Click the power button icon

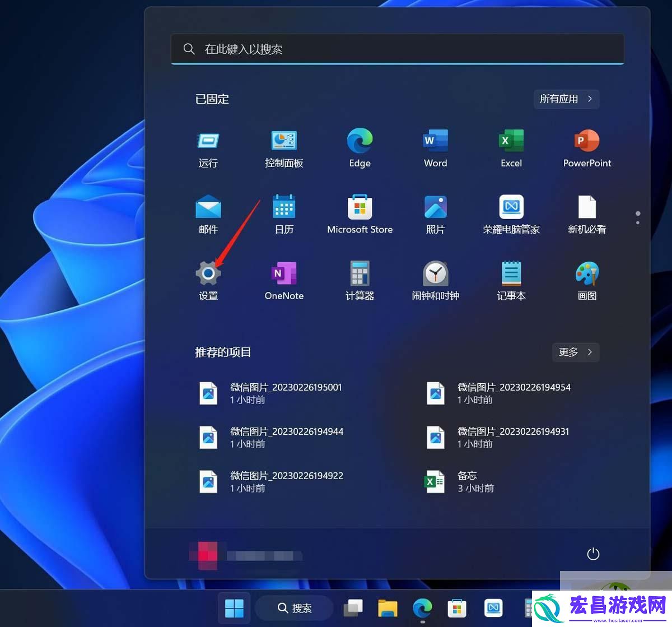pos(593,554)
